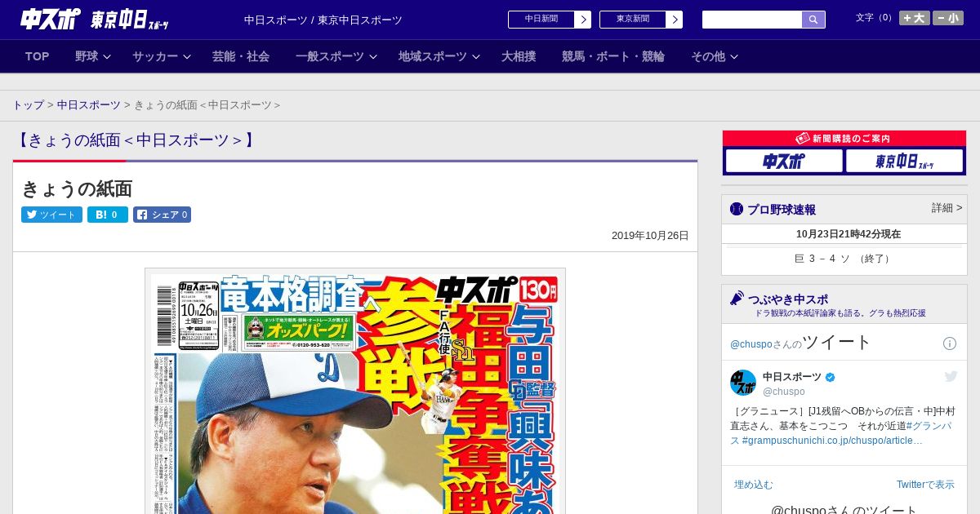Click 東京中日スポーツ subscription banner button
Viewport: 980px width, 514px height.
[x=904, y=162]
